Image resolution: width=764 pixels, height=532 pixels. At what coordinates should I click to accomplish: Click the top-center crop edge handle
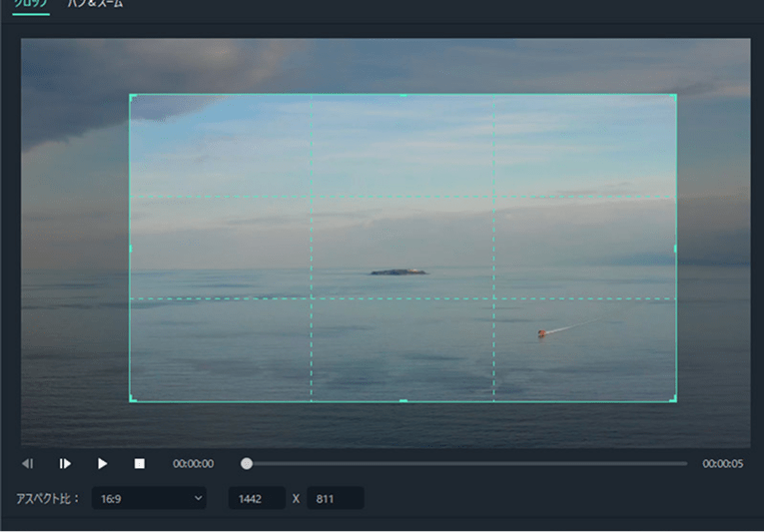click(x=403, y=95)
